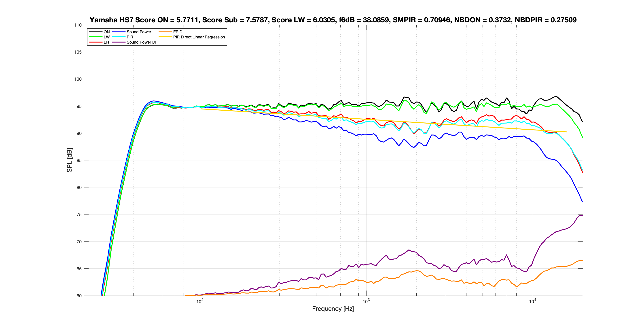Click the ON legend label
644x332 pixels.
pos(106,32)
